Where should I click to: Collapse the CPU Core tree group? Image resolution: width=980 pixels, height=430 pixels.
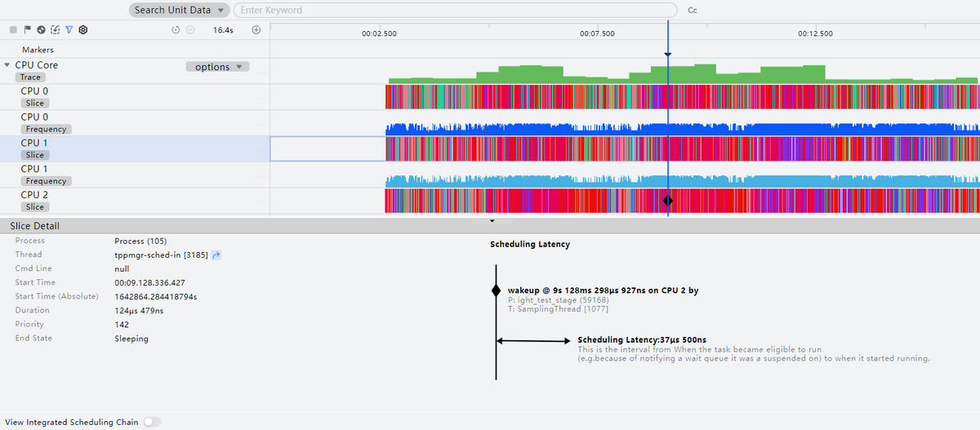(x=7, y=64)
